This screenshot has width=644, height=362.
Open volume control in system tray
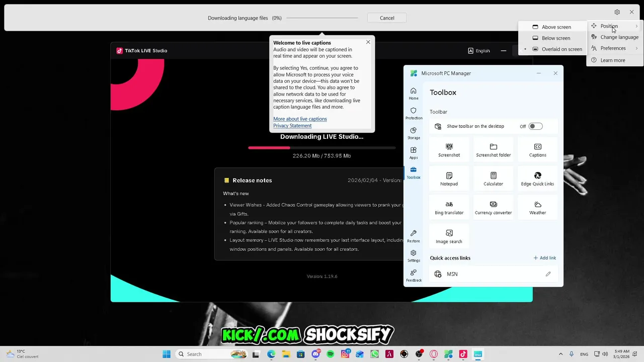pyautogui.click(x=605, y=354)
